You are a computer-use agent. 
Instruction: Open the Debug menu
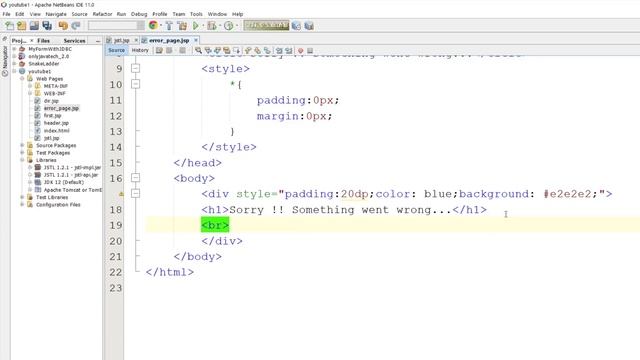[x=139, y=14]
